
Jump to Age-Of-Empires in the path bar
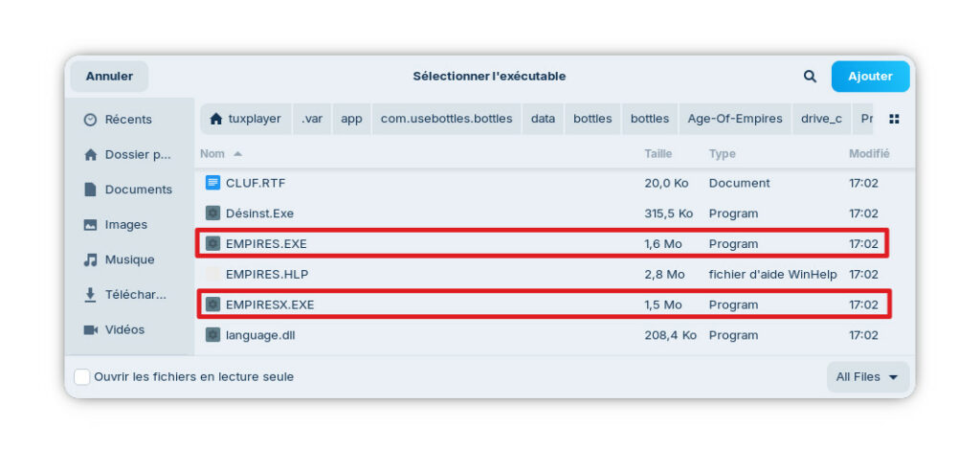coord(735,120)
